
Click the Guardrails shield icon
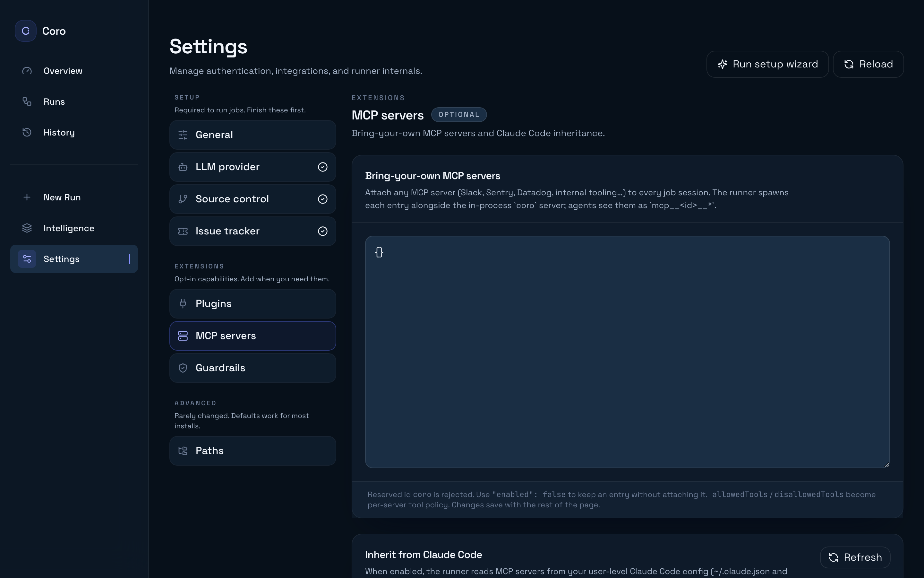coord(183,368)
